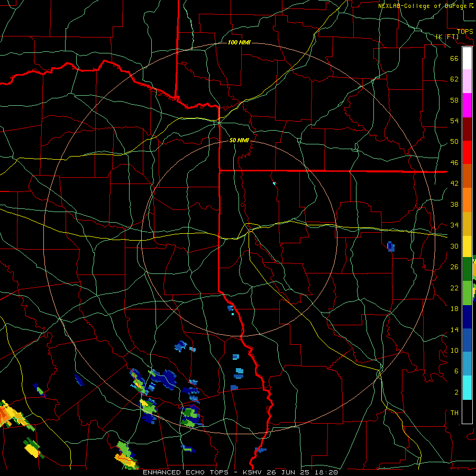Click the "50 NMI" range ring label
The height and width of the screenshot is (476, 476).
(239, 140)
